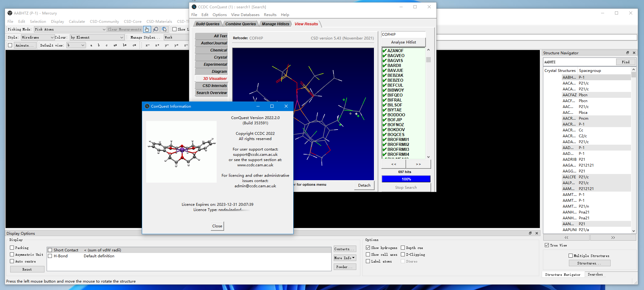Rotate with the x+ toolbar button
Viewport: 644px width, 290px height.
pyautogui.click(x=157, y=45)
